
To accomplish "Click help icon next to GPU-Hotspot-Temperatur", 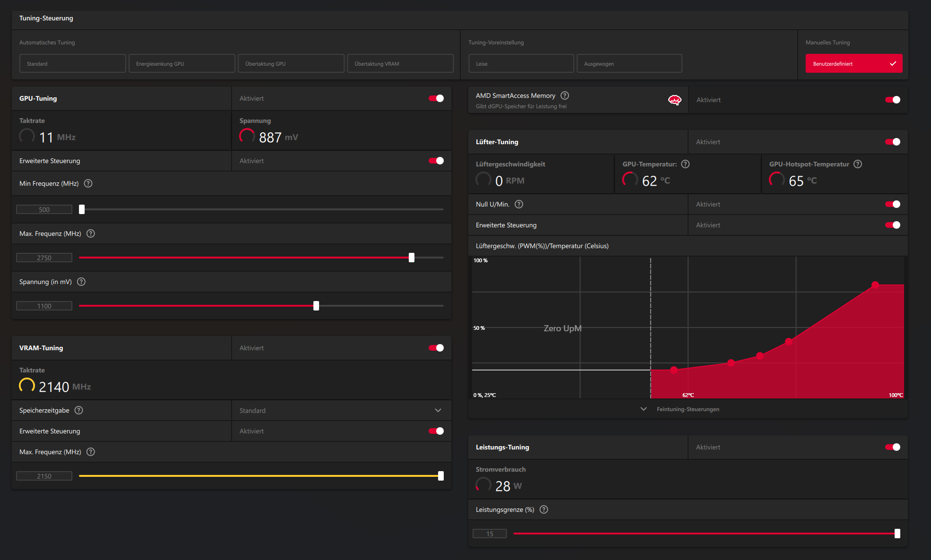I will [x=858, y=164].
